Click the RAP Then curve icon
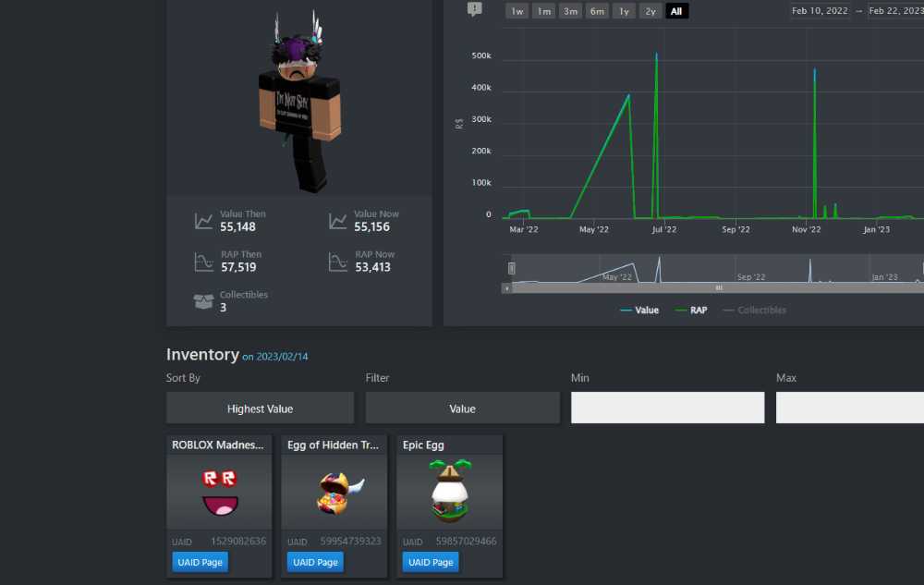924x585 pixels. pos(203,262)
